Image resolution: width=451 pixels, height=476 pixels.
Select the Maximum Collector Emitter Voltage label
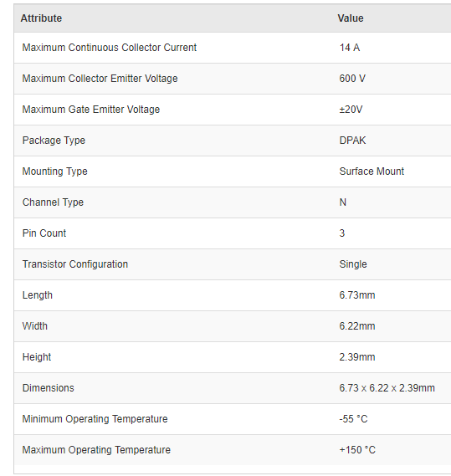(x=100, y=79)
